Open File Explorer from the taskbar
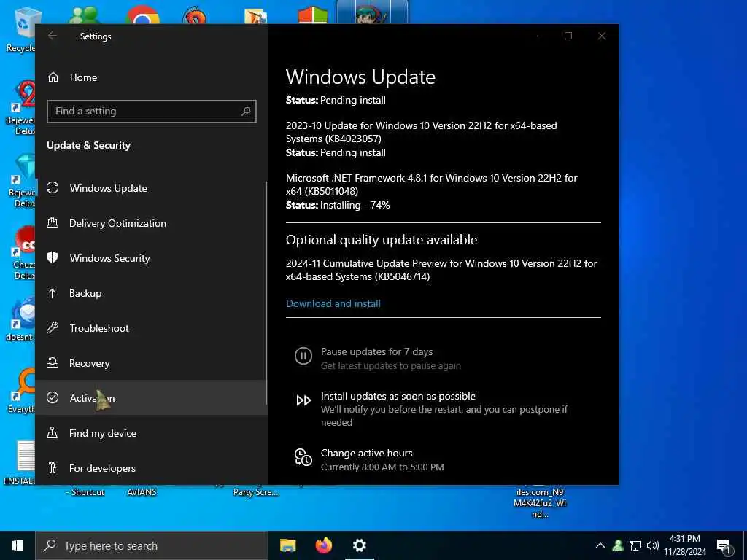The image size is (747, 560). pyautogui.click(x=287, y=545)
